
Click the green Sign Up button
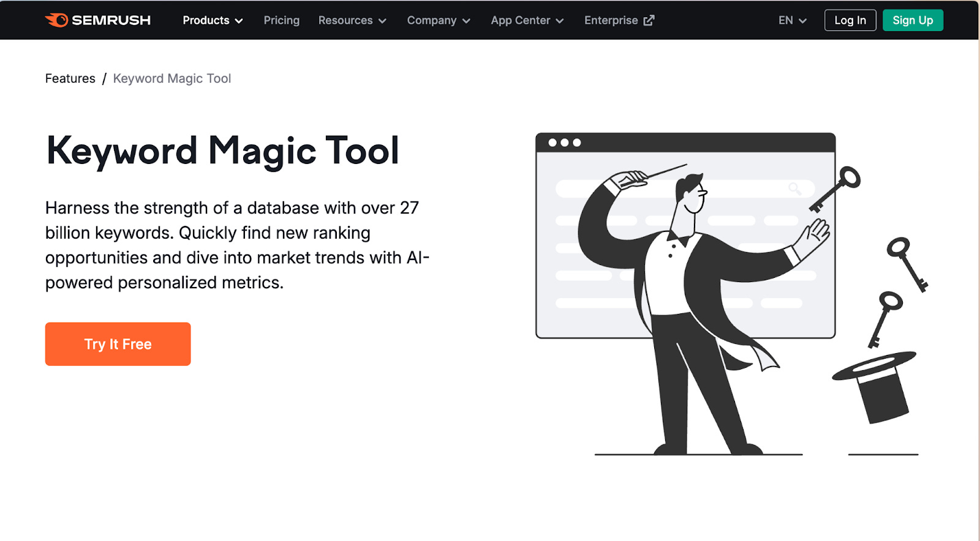pyautogui.click(x=913, y=20)
